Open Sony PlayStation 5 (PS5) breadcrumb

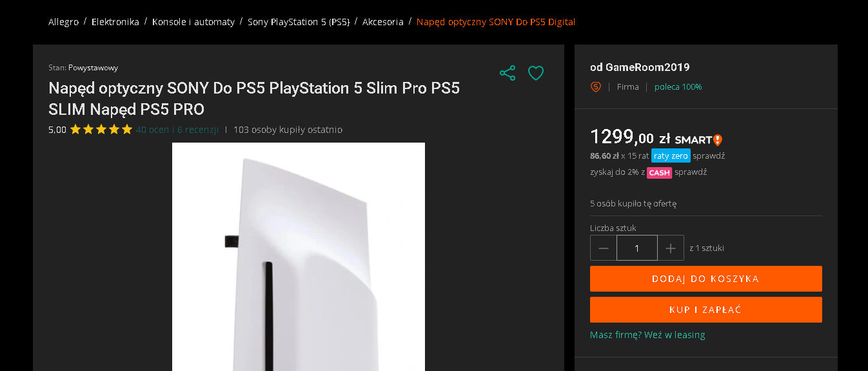click(299, 22)
